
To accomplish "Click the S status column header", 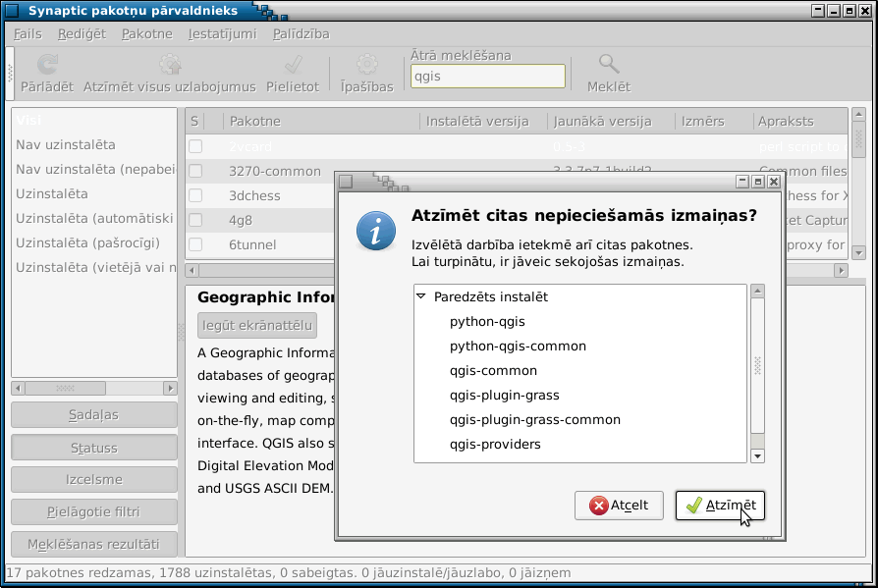I will coord(194,122).
